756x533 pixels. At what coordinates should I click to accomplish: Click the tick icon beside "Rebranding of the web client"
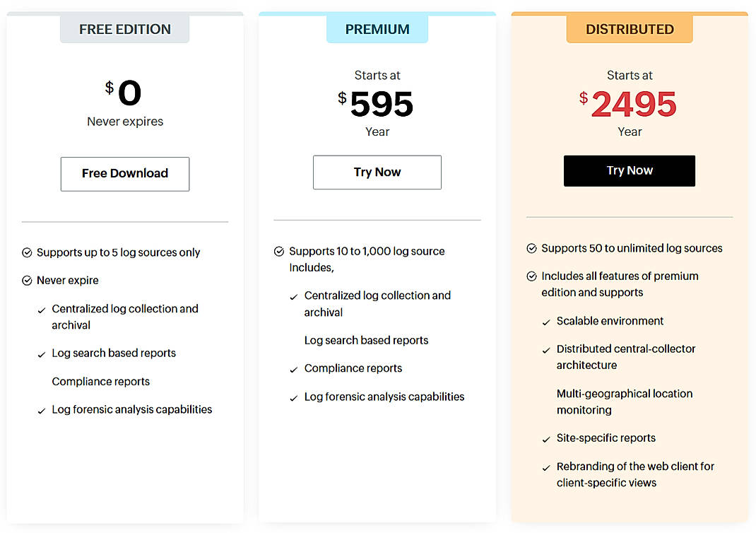(x=546, y=467)
